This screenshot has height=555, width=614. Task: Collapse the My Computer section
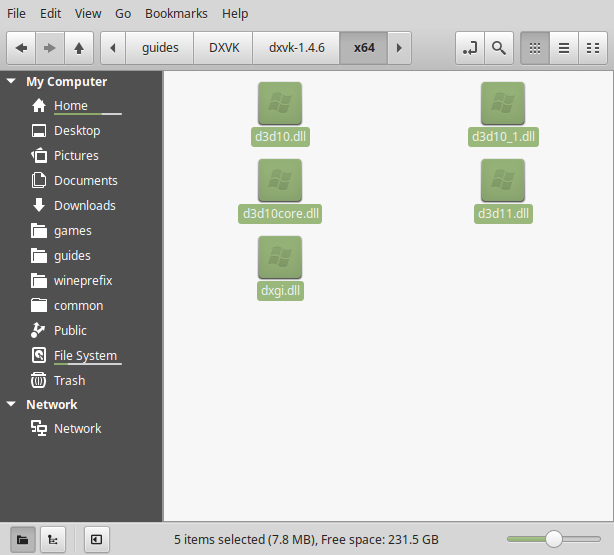tap(11, 81)
